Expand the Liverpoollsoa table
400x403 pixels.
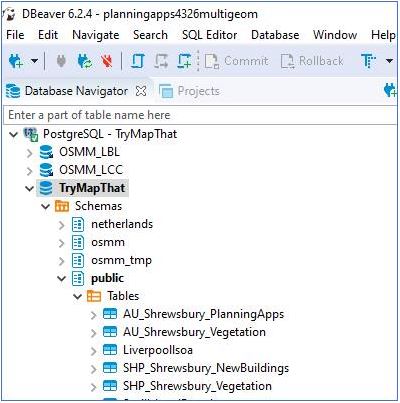coord(93,351)
